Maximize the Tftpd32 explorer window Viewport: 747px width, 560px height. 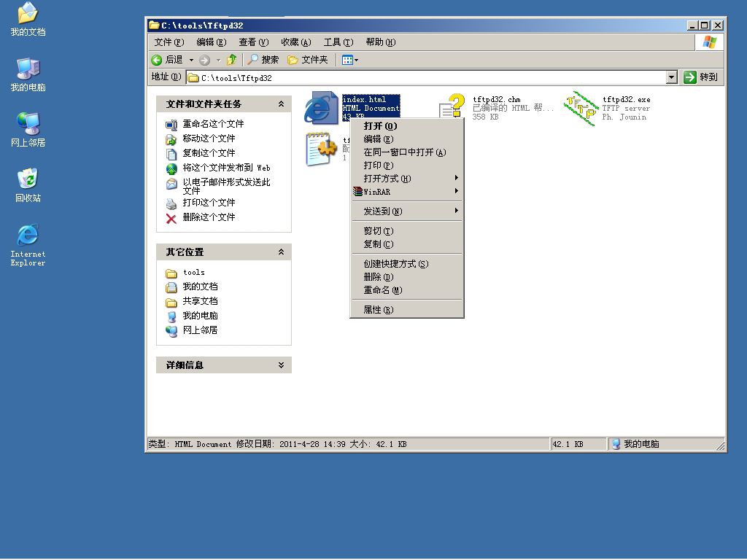pyautogui.click(x=705, y=26)
